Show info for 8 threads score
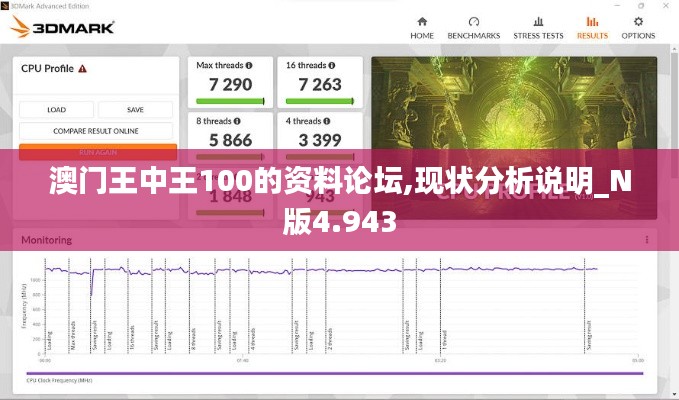This screenshot has height=400, width=679. [x=237, y=121]
